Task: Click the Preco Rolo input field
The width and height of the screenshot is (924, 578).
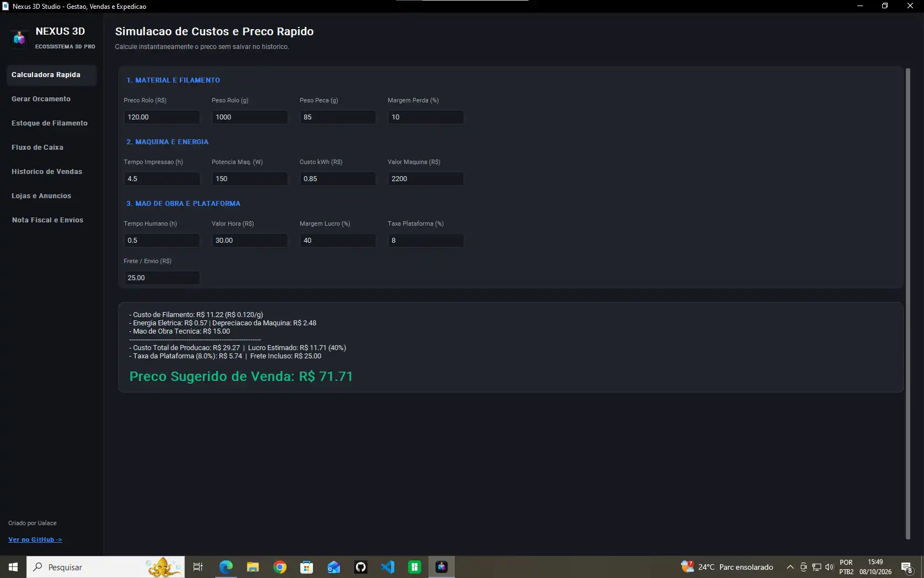Action: click(162, 117)
